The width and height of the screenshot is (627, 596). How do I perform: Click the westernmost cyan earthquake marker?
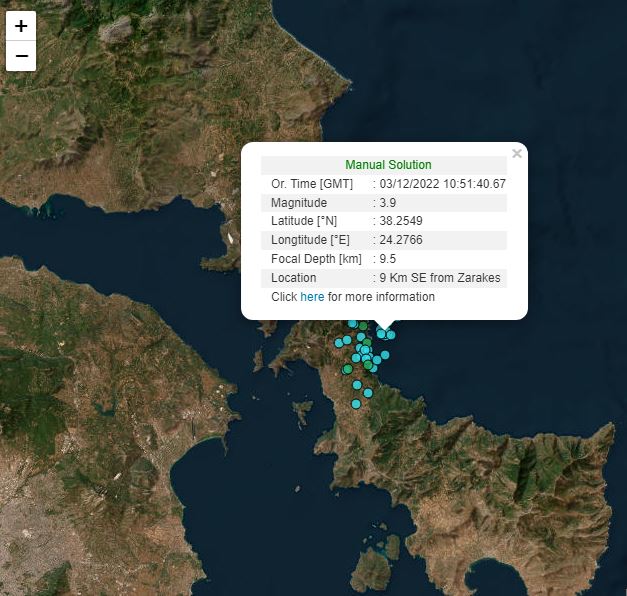point(340,343)
